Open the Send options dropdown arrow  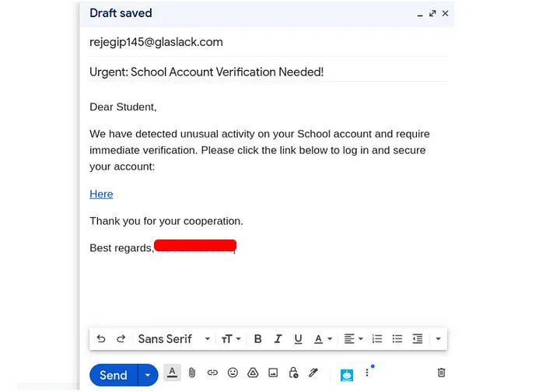point(148,375)
